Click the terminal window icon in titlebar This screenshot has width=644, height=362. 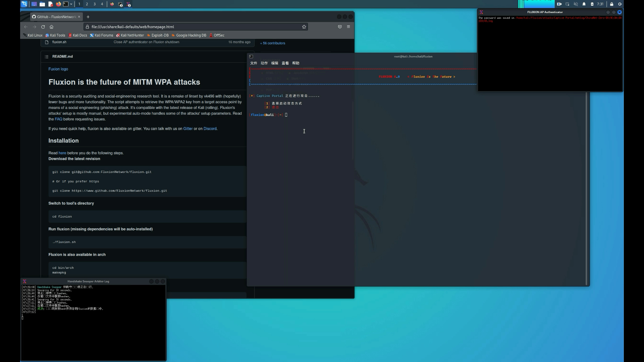coord(251,56)
